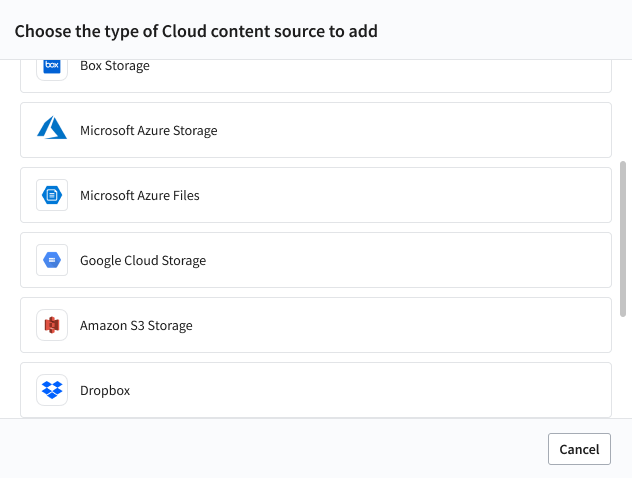Click the vertical scrollbar thumb
The width and height of the screenshot is (632, 478).
pos(624,237)
